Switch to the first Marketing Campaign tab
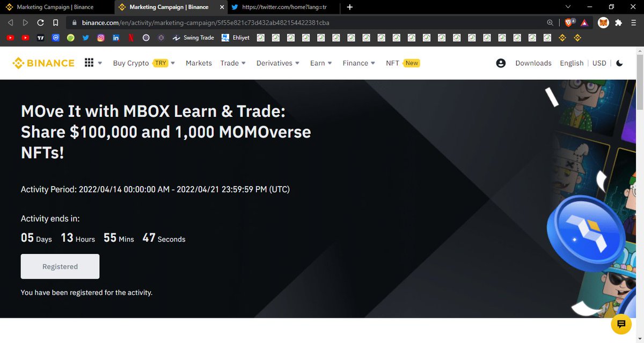 coord(55,7)
